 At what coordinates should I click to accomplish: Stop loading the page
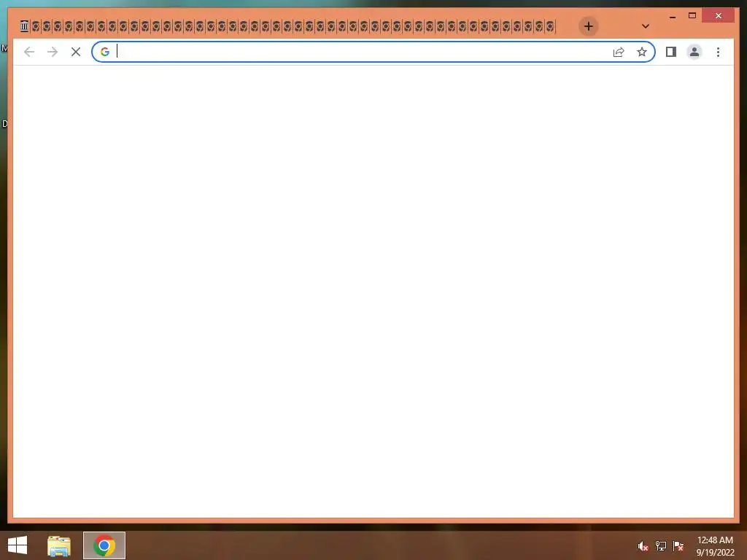click(x=76, y=52)
